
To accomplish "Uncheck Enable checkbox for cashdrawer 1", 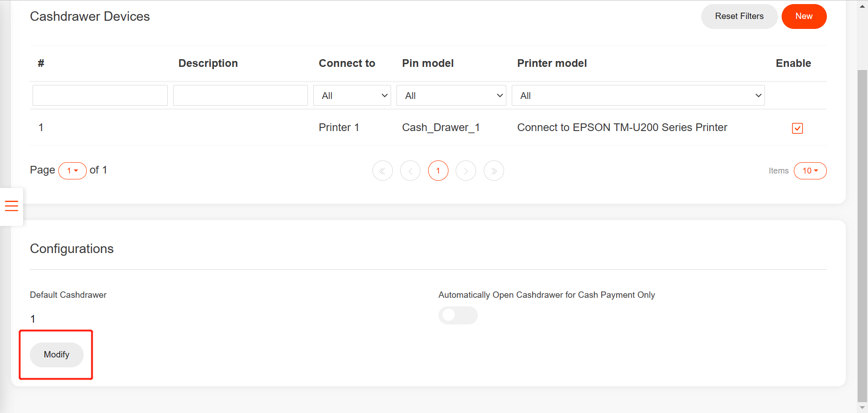I will point(797,128).
